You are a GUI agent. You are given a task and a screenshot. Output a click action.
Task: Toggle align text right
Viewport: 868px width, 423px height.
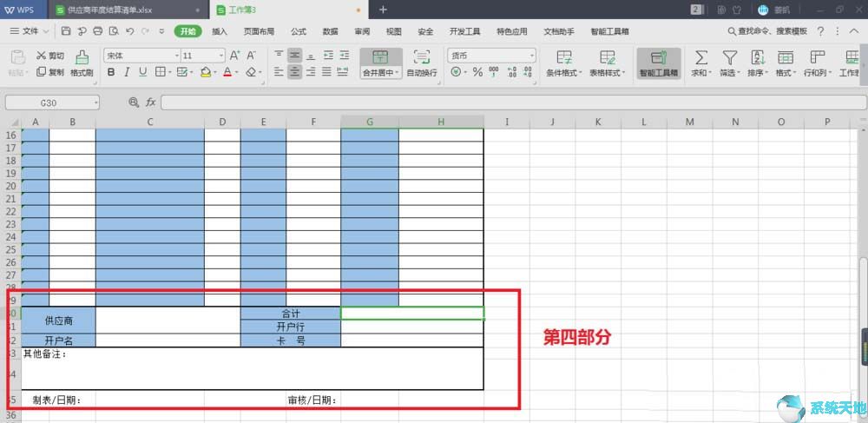point(311,72)
